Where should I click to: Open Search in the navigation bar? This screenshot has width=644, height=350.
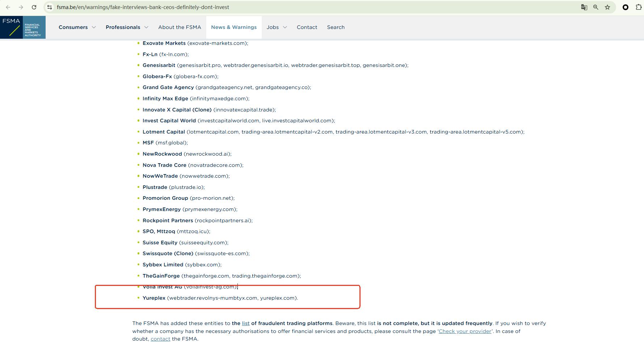[x=336, y=27]
